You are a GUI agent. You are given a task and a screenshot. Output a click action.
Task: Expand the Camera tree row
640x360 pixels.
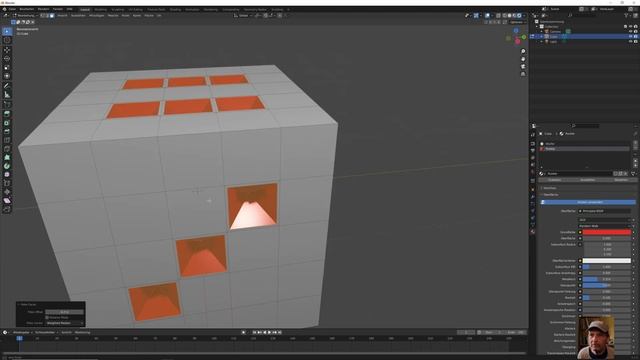[x=542, y=31]
